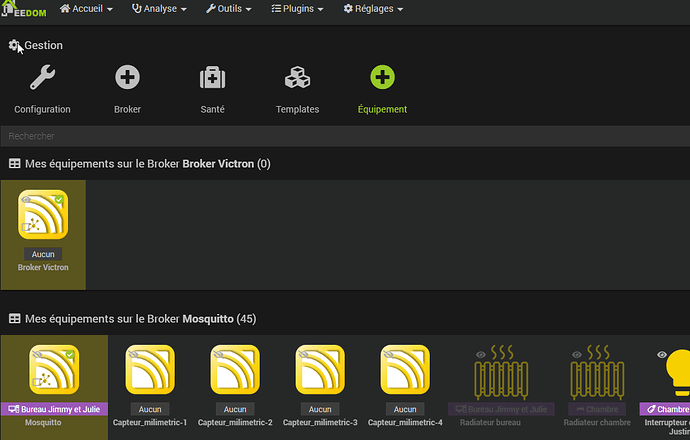Screen dimensions: 690x440
Task: Click the Chambre tag on Interrupteur card
Action: click(x=665, y=409)
